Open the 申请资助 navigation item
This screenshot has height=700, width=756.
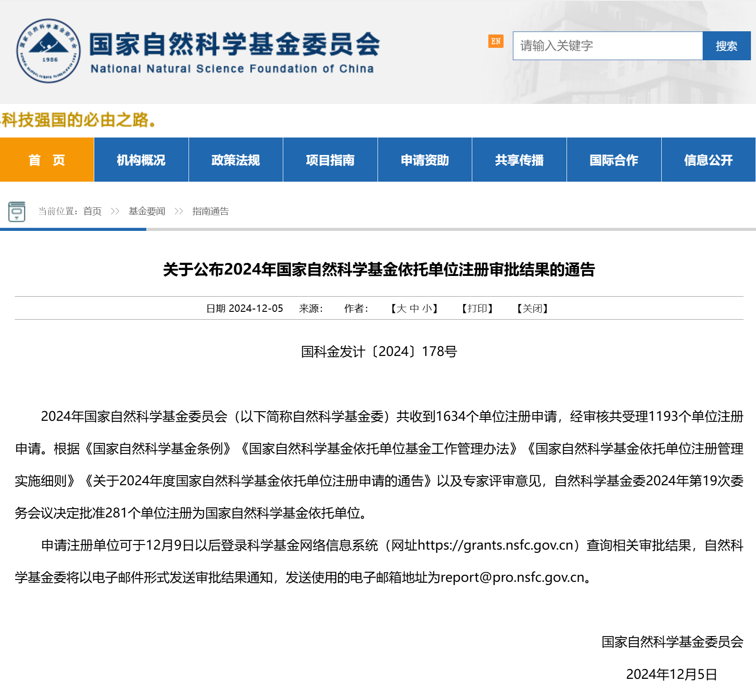click(x=424, y=160)
